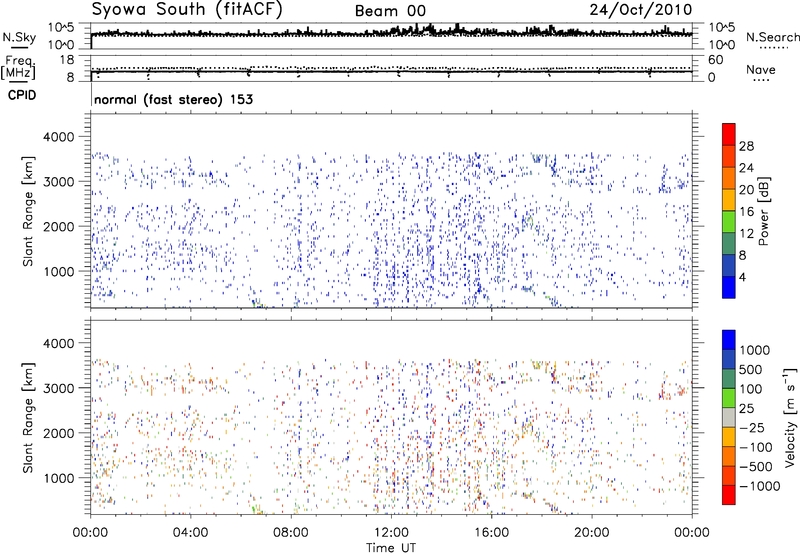Select the '-1000' tick on Velocity colorbar
Screen dimensions: 800x554
(x=760, y=486)
